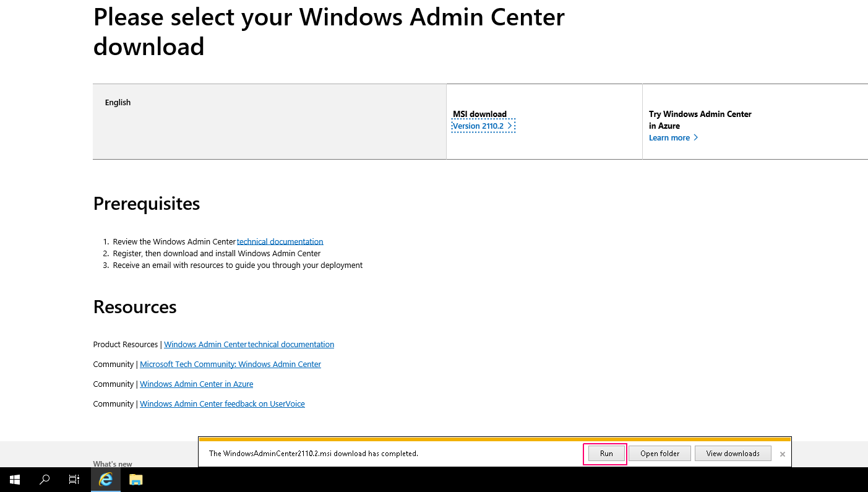The width and height of the screenshot is (868, 492).
Task: Click 'Please select your Windows Admin Center download' heading
Action: click(x=329, y=32)
